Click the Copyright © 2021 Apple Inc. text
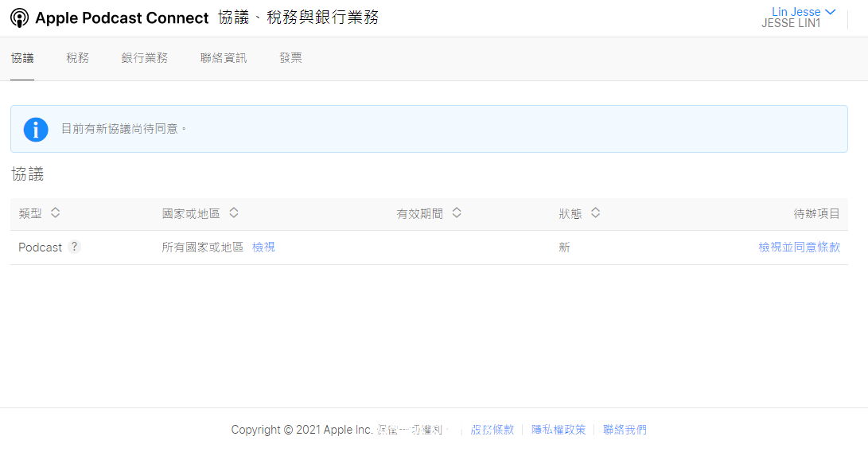The image size is (868, 452). tap(302, 429)
